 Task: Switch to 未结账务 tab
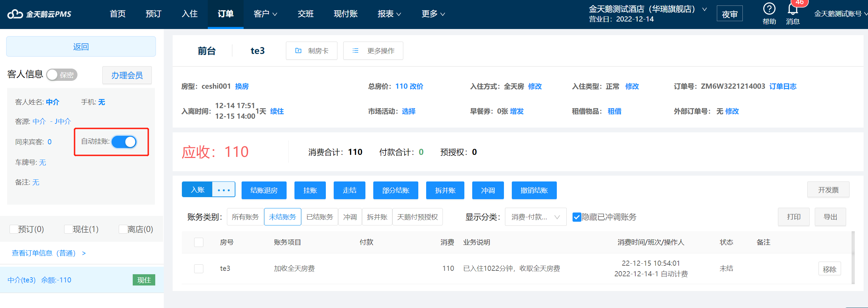click(283, 217)
